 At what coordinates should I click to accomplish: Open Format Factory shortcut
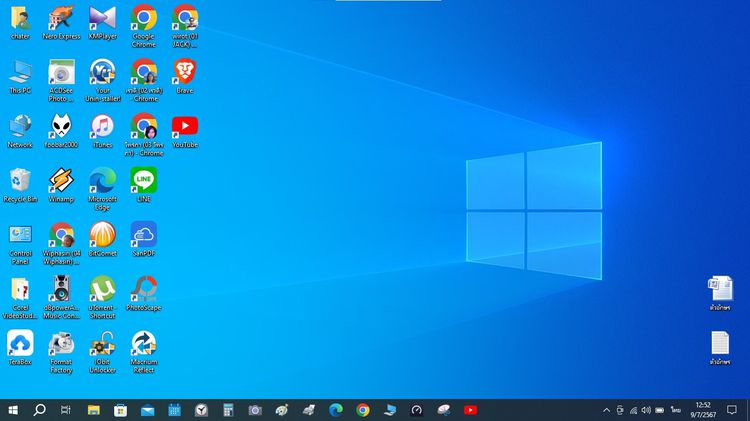click(61, 353)
